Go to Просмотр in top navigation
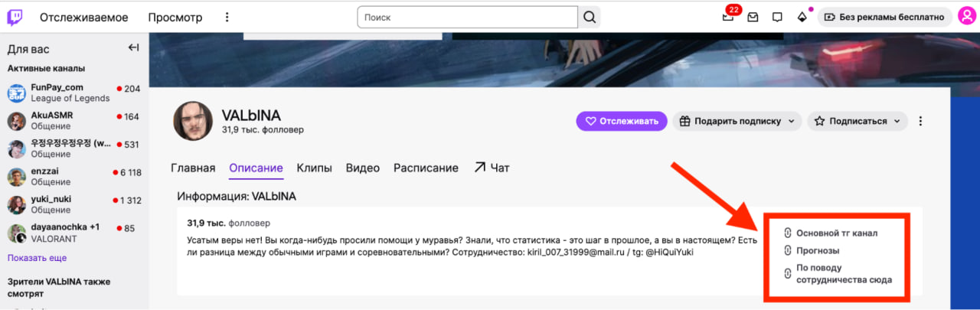980x310 pixels. tap(175, 17)
